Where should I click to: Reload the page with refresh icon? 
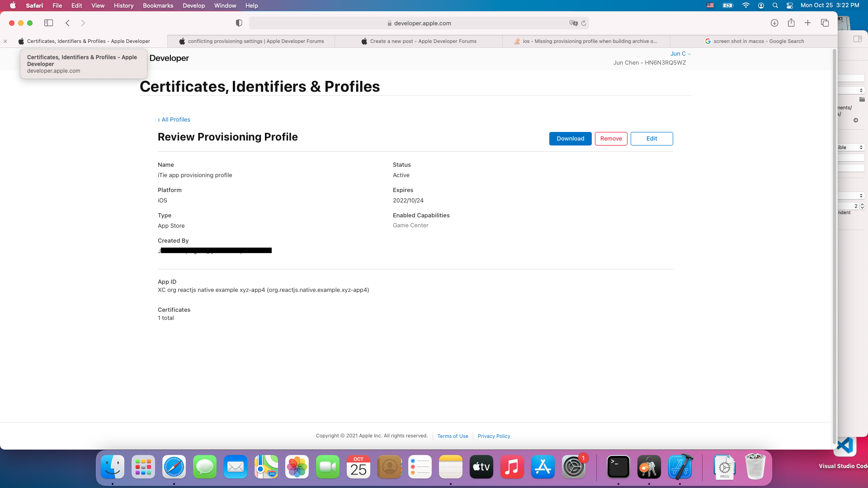pos(584,23)
